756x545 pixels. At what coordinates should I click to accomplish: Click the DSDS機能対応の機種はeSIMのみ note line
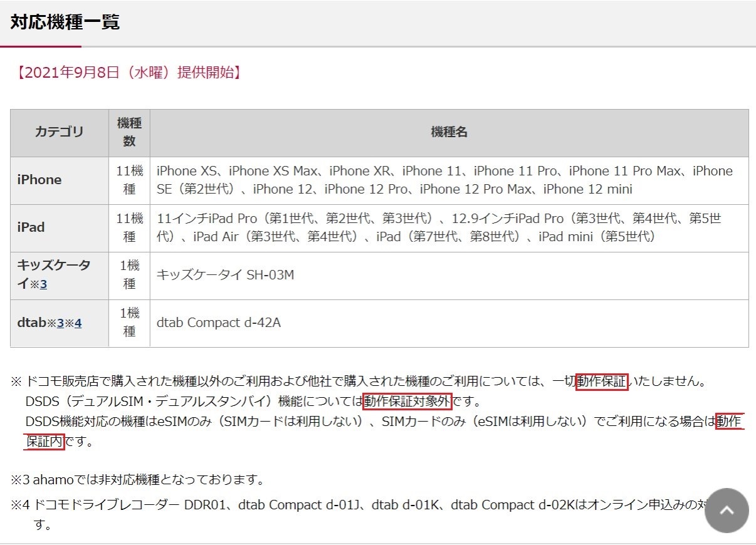click(384, 431)
